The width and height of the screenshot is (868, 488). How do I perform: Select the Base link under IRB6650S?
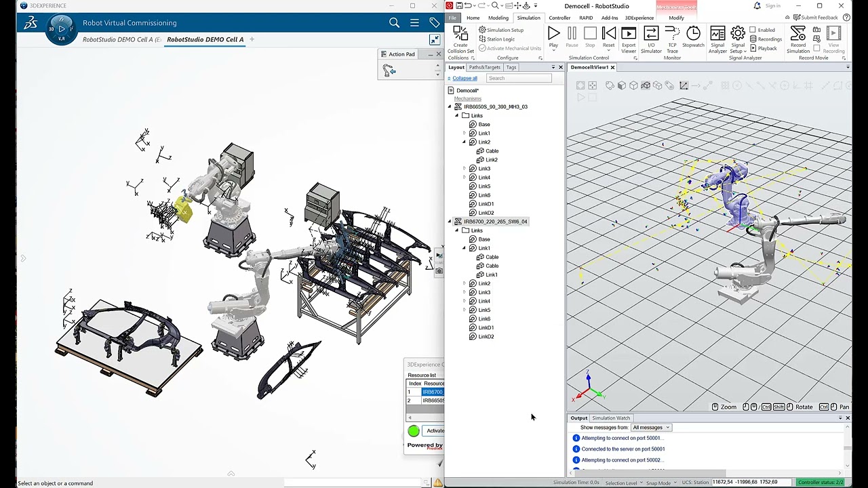point(484,124)
